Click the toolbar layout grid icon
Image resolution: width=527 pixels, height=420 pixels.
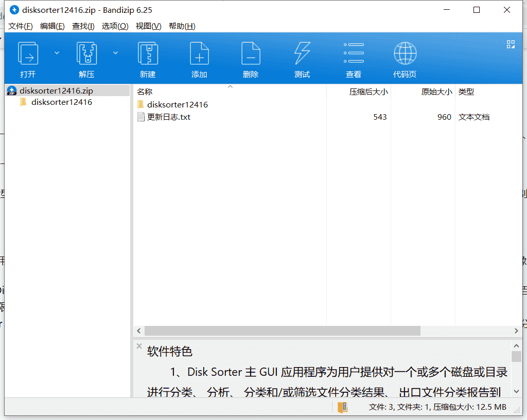point(511,44)
